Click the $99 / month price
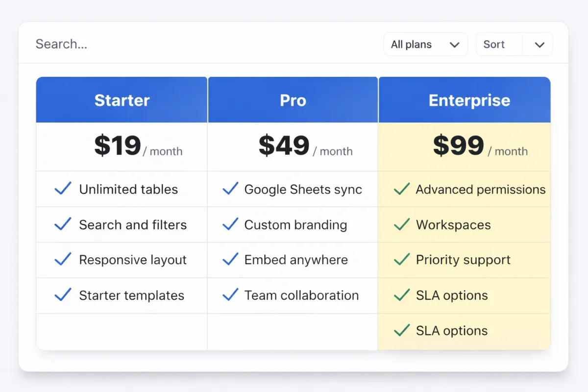Viewport: 588px width, 392px height. [x=479, y=147]
